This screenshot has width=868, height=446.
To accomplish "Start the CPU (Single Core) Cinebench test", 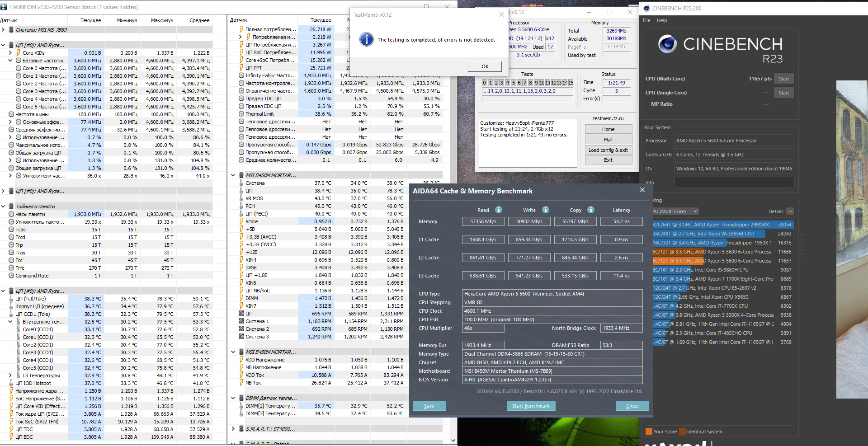I will 784,93.
